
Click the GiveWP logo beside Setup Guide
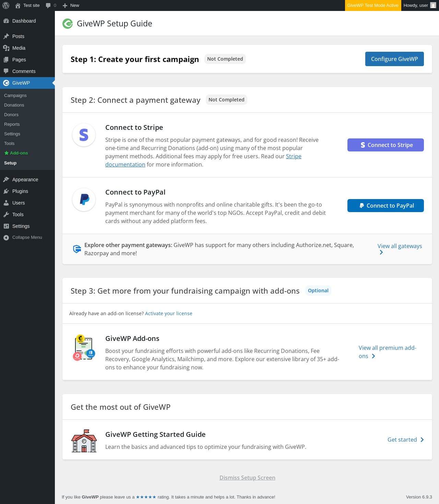point(68,24)
